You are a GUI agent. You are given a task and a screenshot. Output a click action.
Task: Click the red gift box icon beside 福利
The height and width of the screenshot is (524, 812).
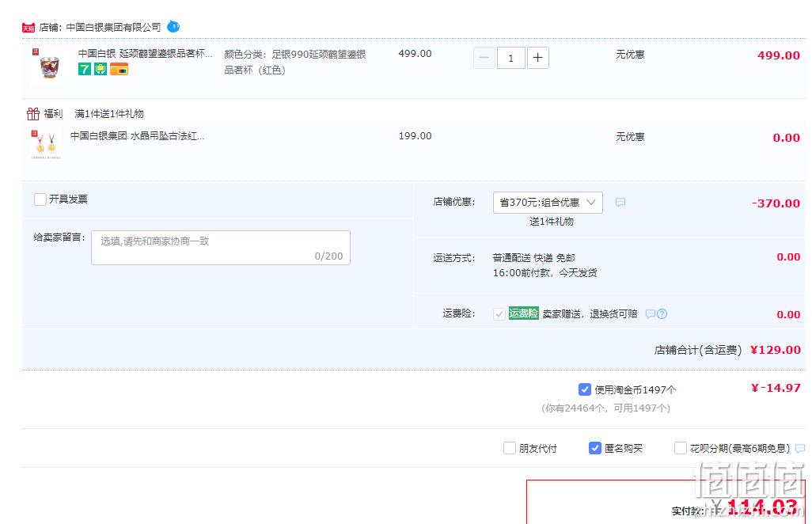33,113
